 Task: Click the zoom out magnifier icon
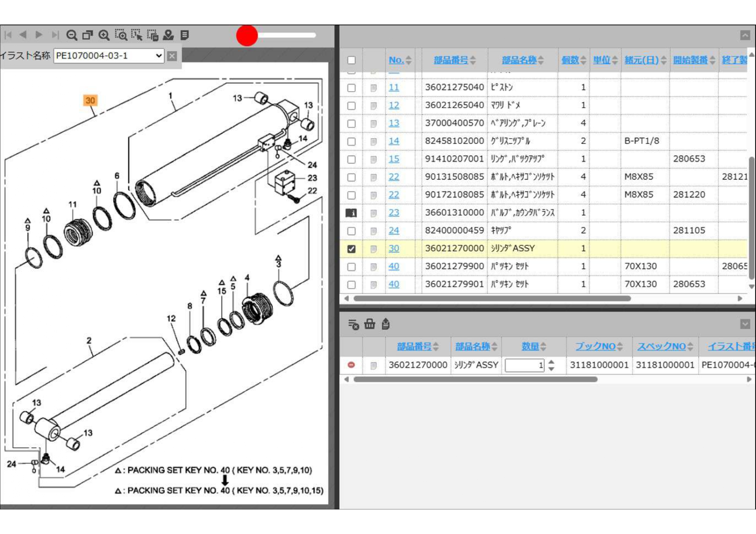click(72, 35)
